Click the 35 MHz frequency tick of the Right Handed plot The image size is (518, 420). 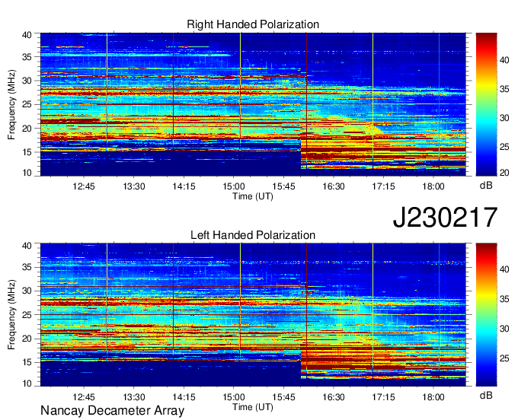click(27, 57)
